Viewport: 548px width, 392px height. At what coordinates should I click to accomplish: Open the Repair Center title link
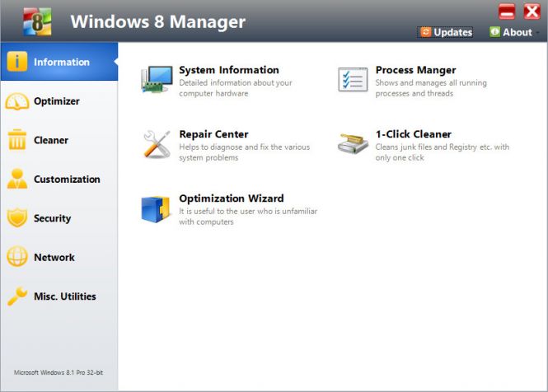tap(213, 134)
